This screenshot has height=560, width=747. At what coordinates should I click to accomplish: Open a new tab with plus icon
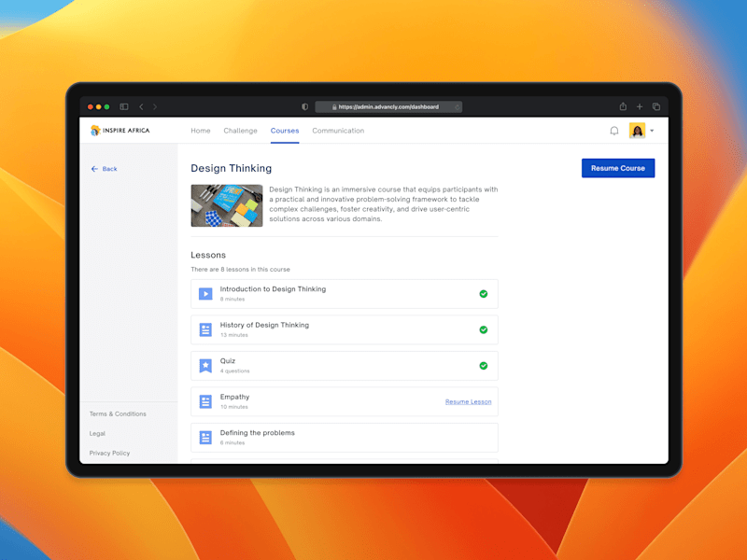point(640,106)
